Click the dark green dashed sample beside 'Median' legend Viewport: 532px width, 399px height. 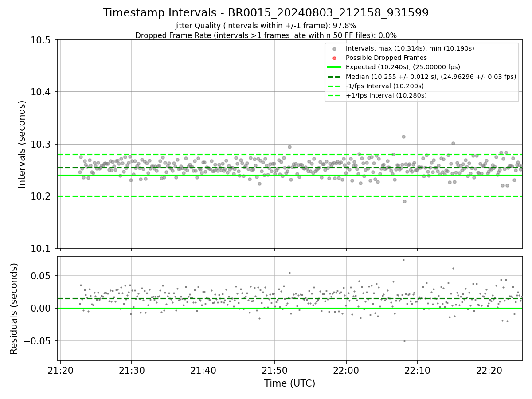(335, 77)
